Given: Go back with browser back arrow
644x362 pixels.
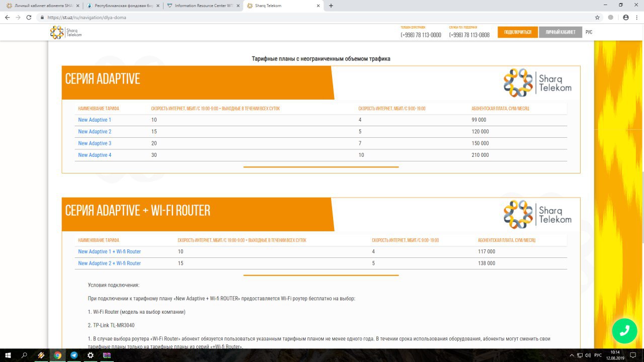Looking at the screenshot, I should tap(7, 17).
